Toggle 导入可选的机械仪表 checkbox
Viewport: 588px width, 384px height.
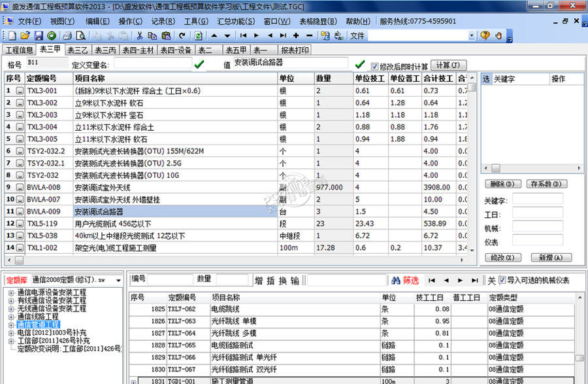(502, 280)
